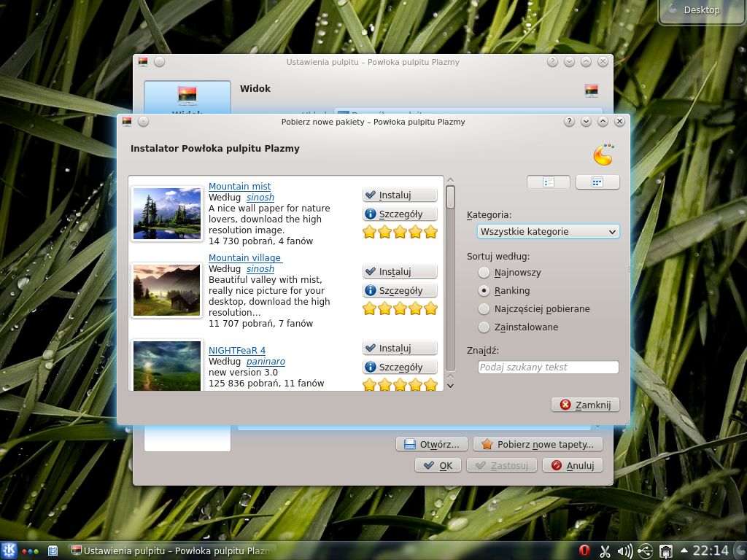Image resolution: width=747 pixels, height=560 pixels.
Task: Click the NIGHTFeaR 4 wallpaper thumbnail
Action: (x=167, y=365)
